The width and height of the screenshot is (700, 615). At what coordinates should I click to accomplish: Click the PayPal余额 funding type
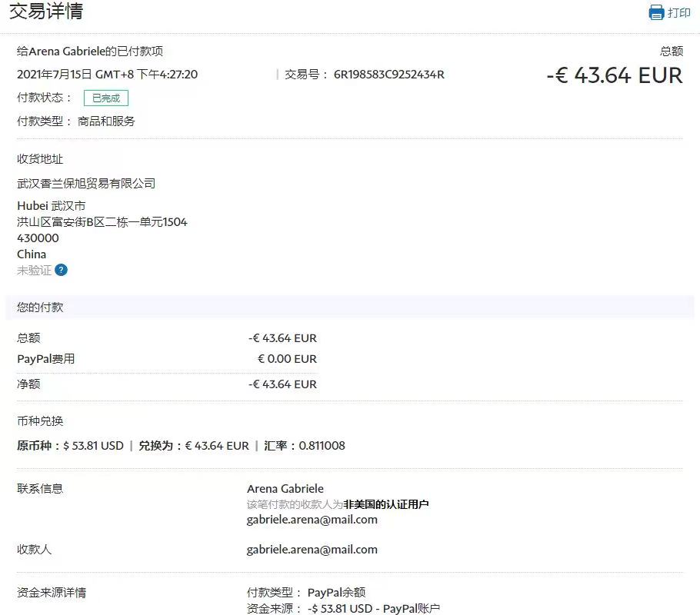pyautogui.click(x=336, y=593)
